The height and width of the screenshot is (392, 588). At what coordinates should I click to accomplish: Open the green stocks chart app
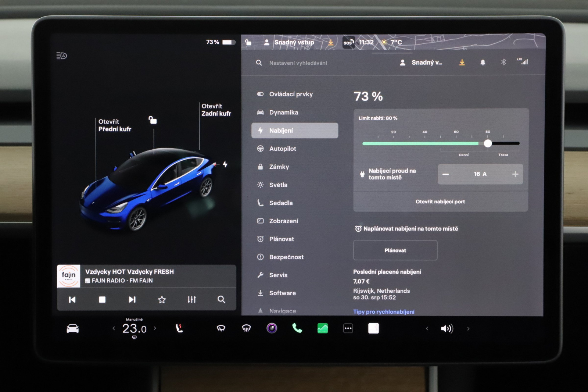(x=322, y=328)
